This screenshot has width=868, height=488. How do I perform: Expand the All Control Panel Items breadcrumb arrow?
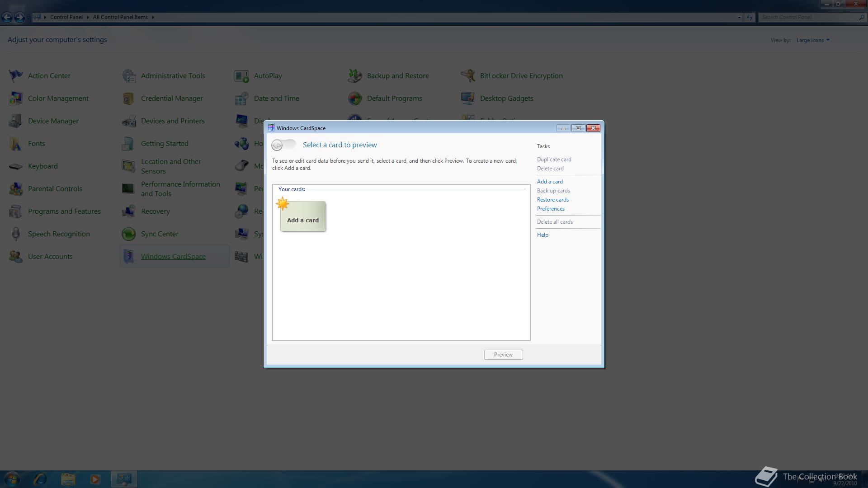[153, 17]
